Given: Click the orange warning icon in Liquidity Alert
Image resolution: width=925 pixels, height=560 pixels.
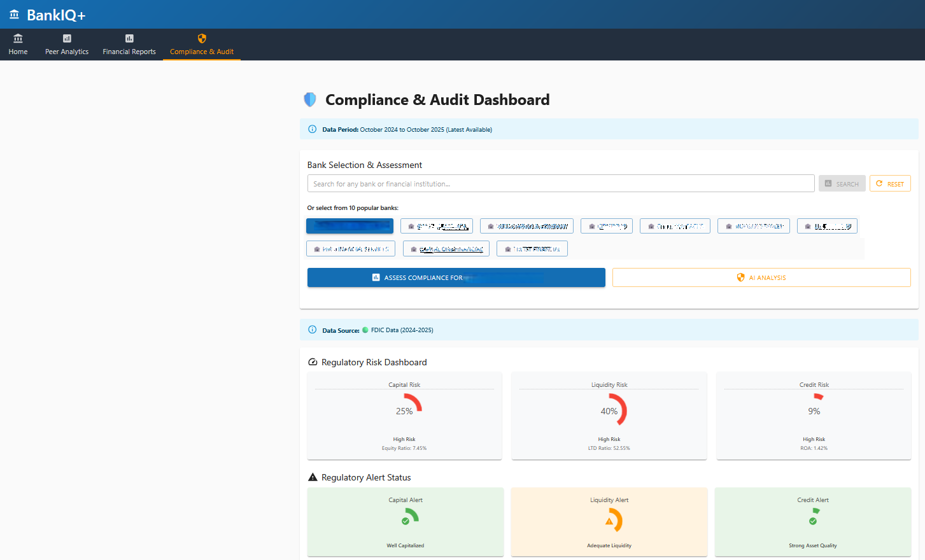Looking at the screenshot, I should coord(609,521).
